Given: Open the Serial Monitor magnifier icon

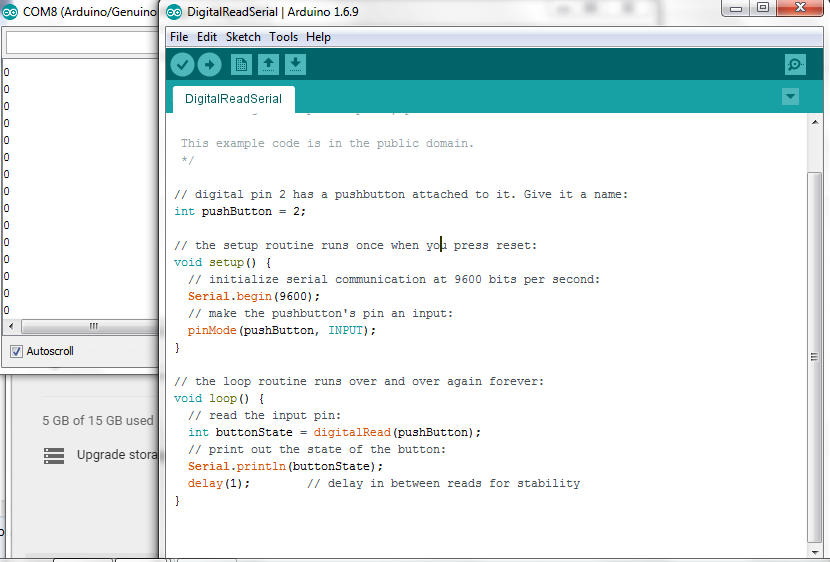Looking at the screenshot, I should (x=795, y=65).
